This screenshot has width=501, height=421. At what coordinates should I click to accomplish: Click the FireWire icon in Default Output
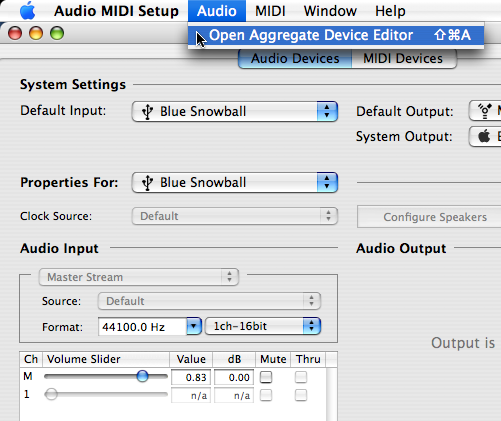[x=485, y=111]
